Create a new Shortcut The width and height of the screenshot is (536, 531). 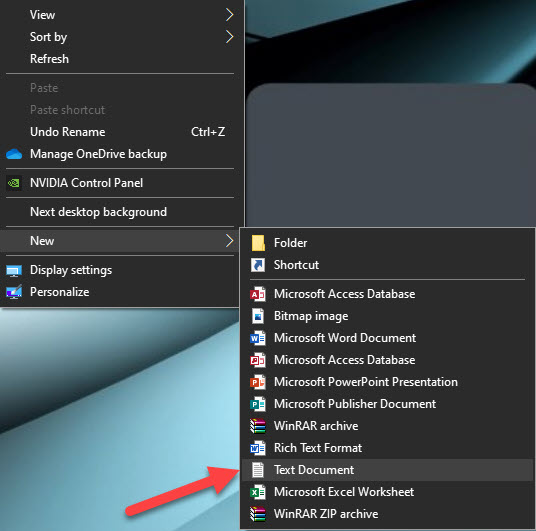387,265
